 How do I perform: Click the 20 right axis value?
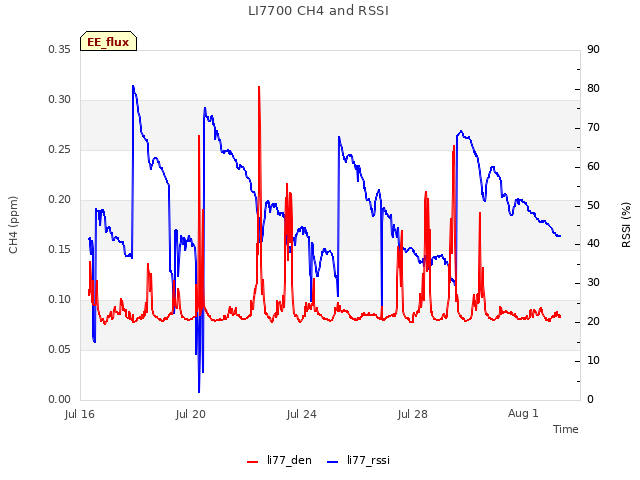pos(593,322)
